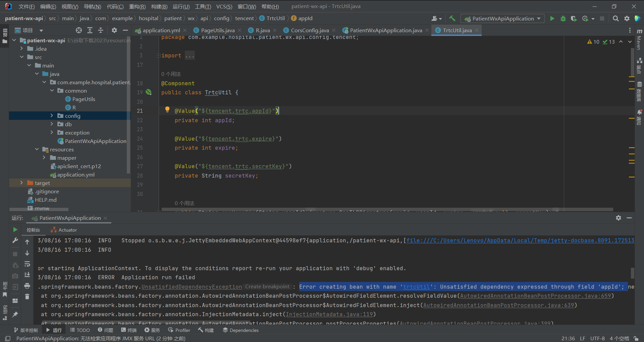Open run panel settings gear
644x342 pixels.
[619, 218]
